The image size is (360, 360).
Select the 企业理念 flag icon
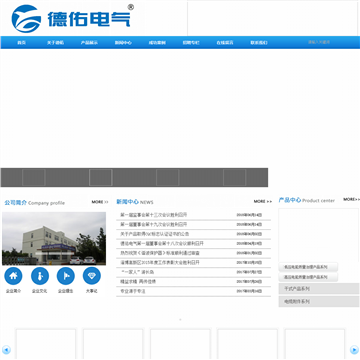66,276
